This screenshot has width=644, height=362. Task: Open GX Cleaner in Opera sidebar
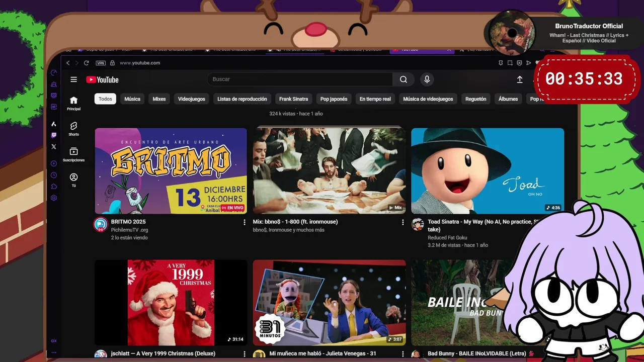click(x=54, y=84)
